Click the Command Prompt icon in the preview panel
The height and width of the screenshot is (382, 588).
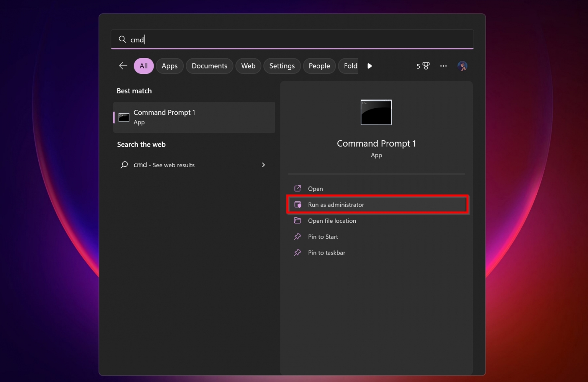376,112
